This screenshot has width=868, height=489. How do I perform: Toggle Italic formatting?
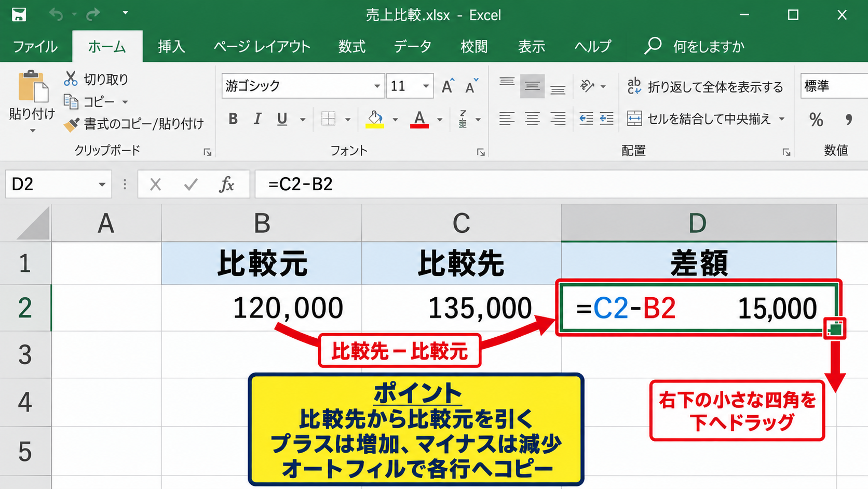257,119
